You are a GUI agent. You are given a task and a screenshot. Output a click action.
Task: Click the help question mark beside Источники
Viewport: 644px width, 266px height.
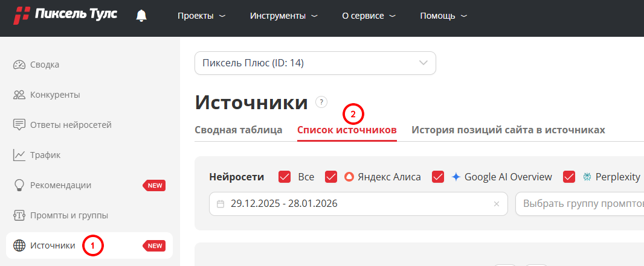tap(321, 102)
